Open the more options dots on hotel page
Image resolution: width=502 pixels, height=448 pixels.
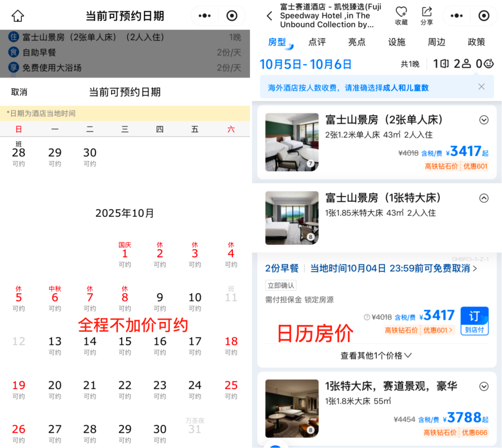point(456,15)
